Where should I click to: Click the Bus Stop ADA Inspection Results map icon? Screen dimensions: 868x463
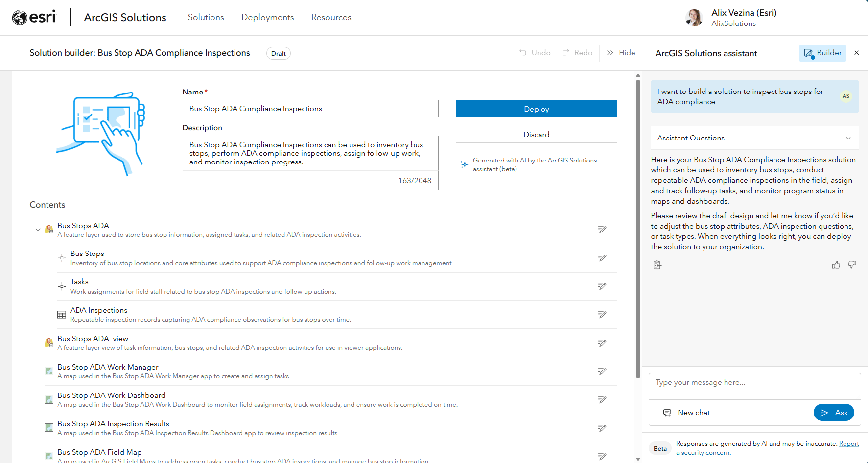point(49,428)
